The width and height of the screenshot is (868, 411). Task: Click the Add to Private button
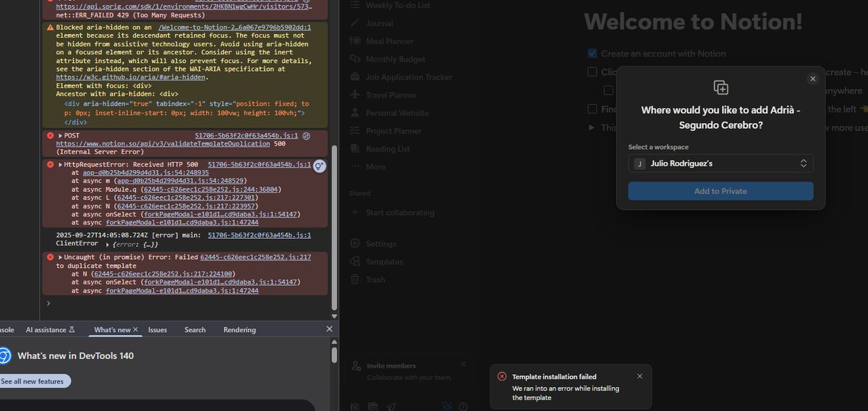tap(720, 191)
